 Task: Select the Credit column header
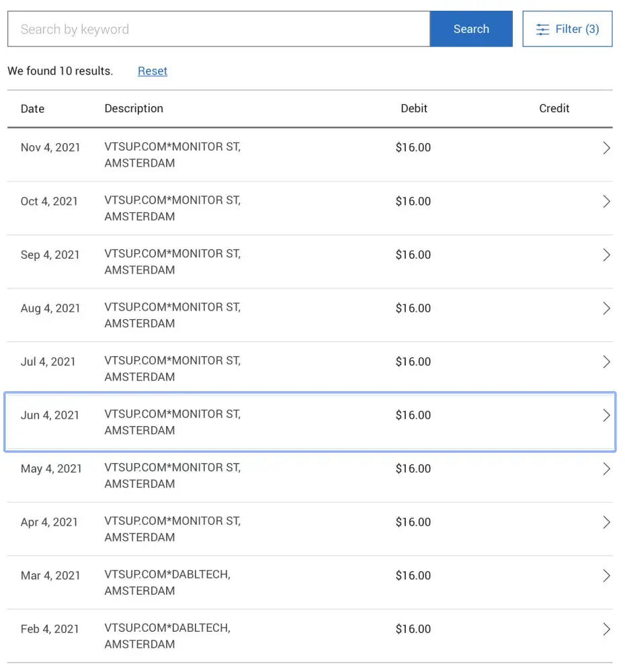point(554,109)
